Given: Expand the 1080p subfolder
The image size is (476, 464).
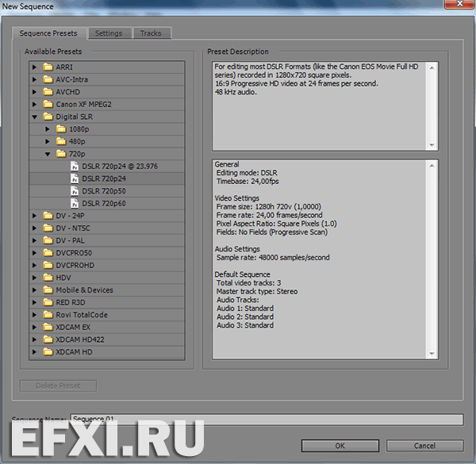Looking at the screenshot, I should (x=48, y=129).
